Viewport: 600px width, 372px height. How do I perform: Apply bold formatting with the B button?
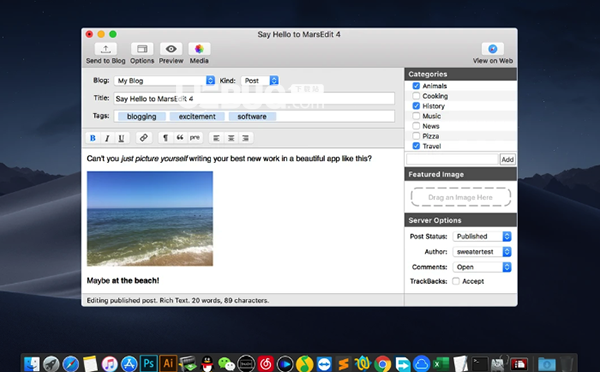93,138
